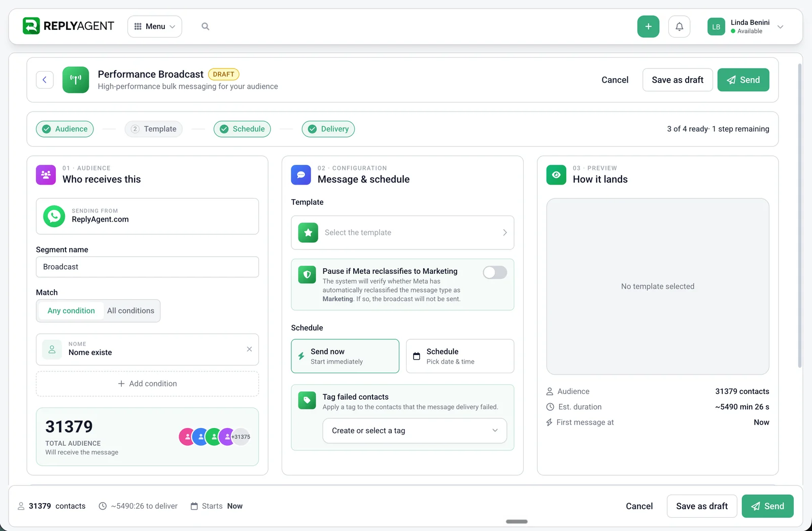Viewport: 812px width, 531px height.
Task: Click the clock icon beside Est. duration
Action: (x=550, y=407)
